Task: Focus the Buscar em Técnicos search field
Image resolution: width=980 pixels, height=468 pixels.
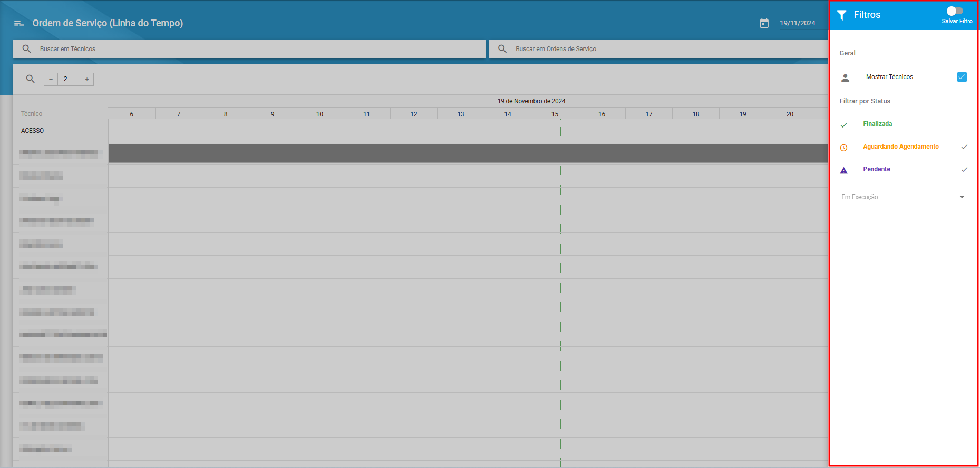Action: (x=249, y=49)
